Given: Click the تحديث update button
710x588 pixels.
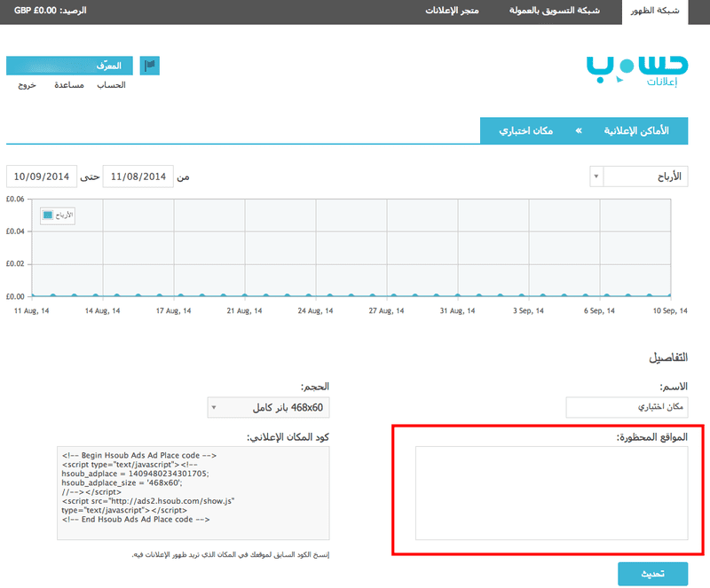Looking at the screenshot, I should [653, 574].
